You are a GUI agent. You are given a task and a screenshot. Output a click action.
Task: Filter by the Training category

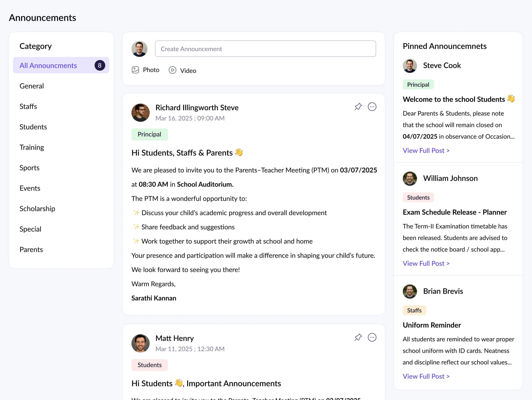[32, 147]
